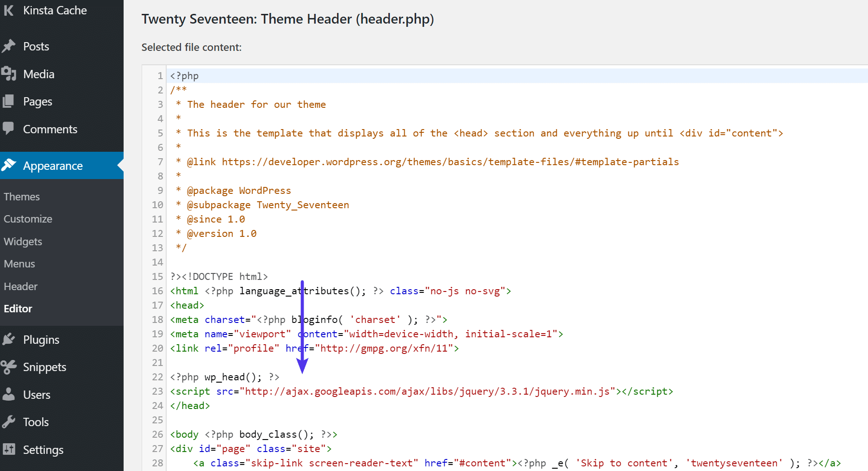Click the Kinsta Cache "K" icon
The image size is (868, 471).
coord(8,10)
